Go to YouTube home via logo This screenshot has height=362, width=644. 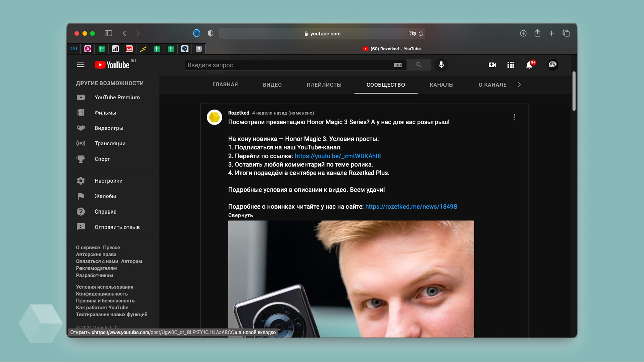point(112,65)
